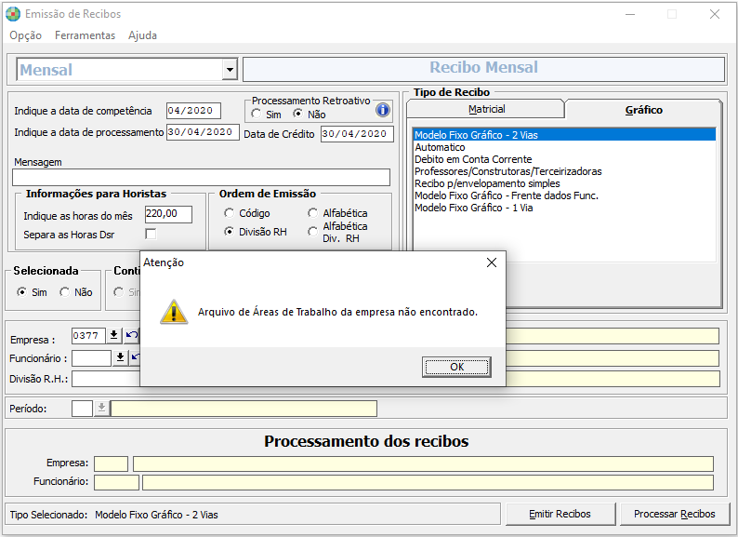The height and width of the screenshot is (537, 739).
Task: Switch to the Gráfico tab
Action: coord(643,109)
